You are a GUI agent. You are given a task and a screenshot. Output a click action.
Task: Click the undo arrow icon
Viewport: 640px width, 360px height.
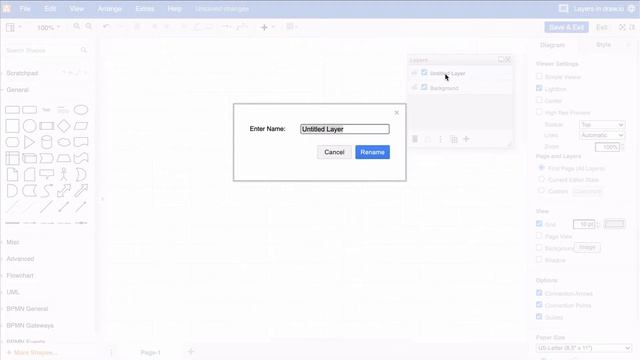tap(106, 27)
